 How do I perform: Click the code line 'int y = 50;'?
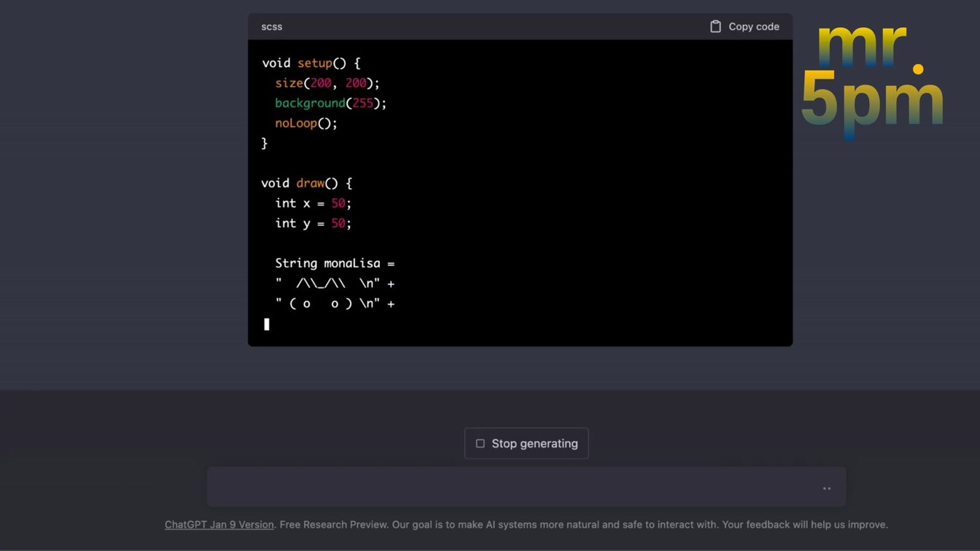[314, 223]
